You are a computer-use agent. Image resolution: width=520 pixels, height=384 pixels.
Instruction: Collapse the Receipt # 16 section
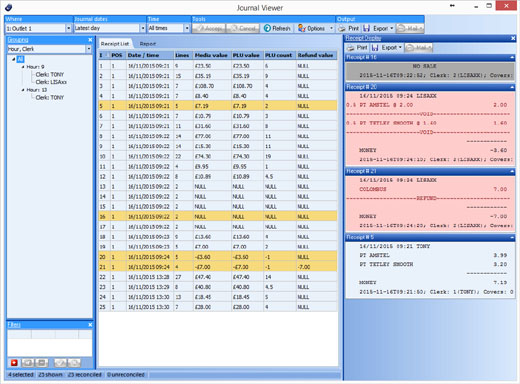512,57
